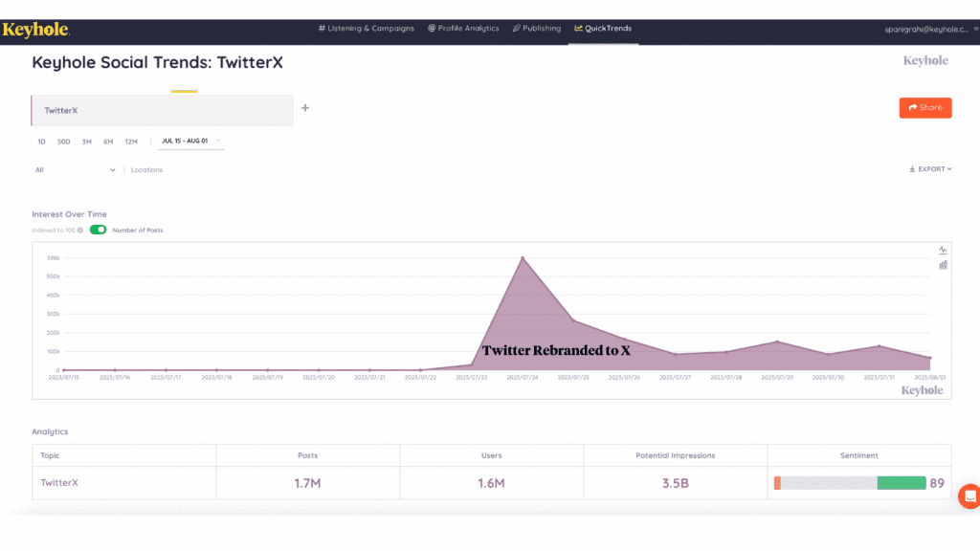Click the 1.6M Users value
The height and width of the screenshot is (551, 980).
coord(491,483)
